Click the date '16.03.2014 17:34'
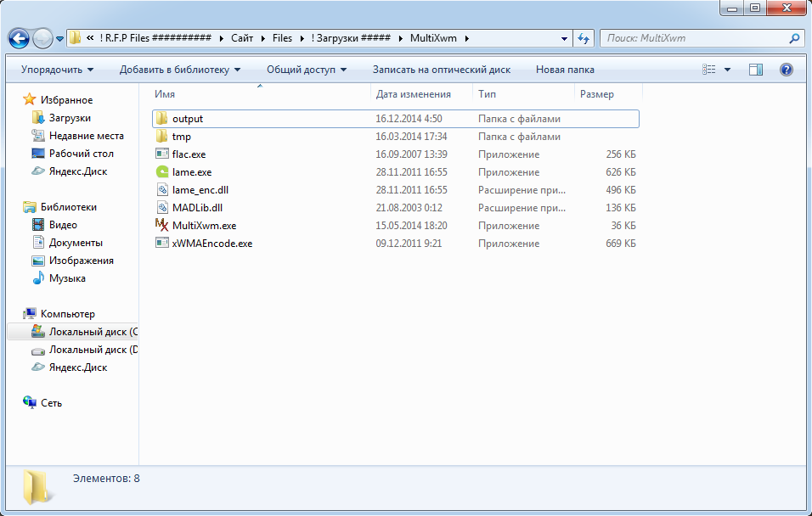Image resolution: width=812 pixels, height=516 pixels. click(409, 137)
